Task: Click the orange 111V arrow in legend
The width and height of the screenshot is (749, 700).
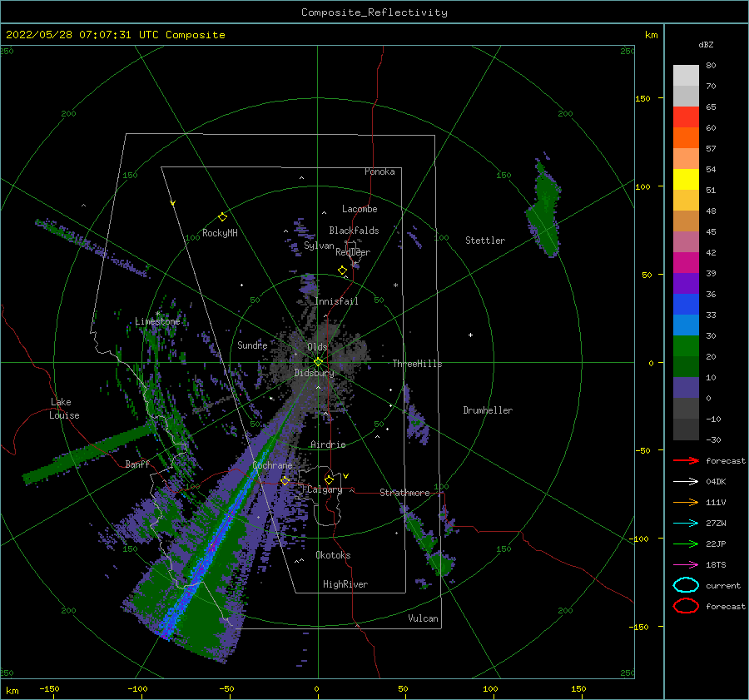Action: [686, 502]
